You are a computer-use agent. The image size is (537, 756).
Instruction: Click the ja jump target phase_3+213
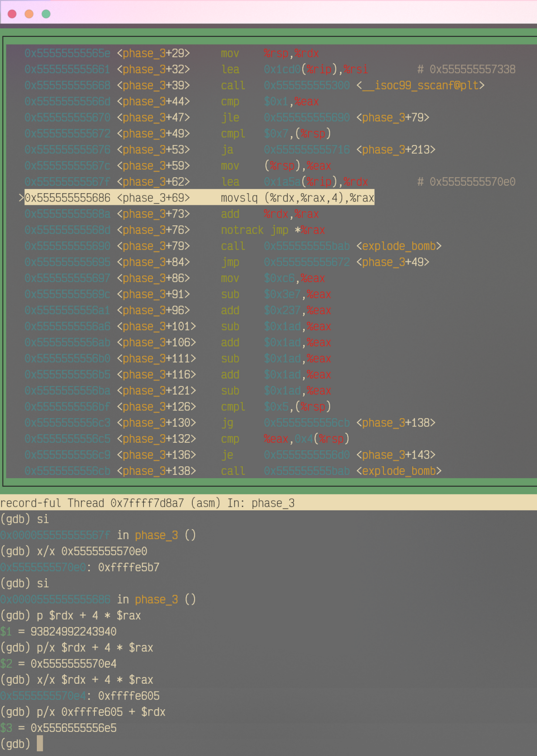pyautogui.click(x=395, y=150)
